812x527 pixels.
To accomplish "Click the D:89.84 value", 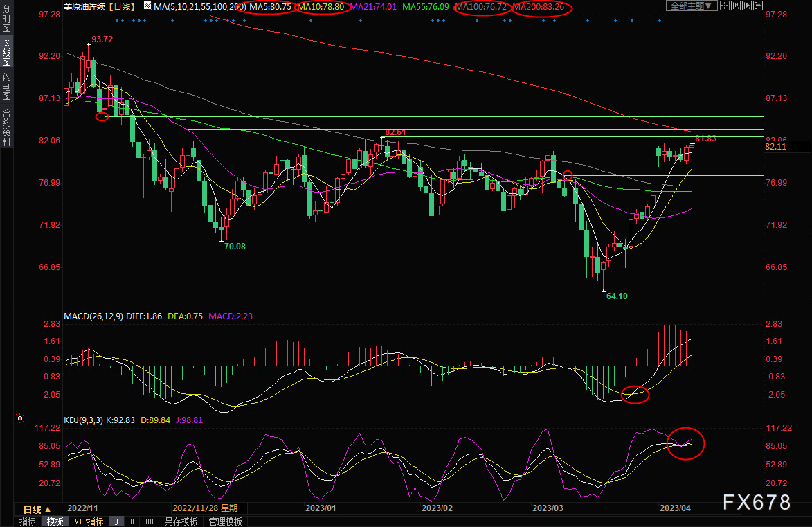I will coord(155,420).
